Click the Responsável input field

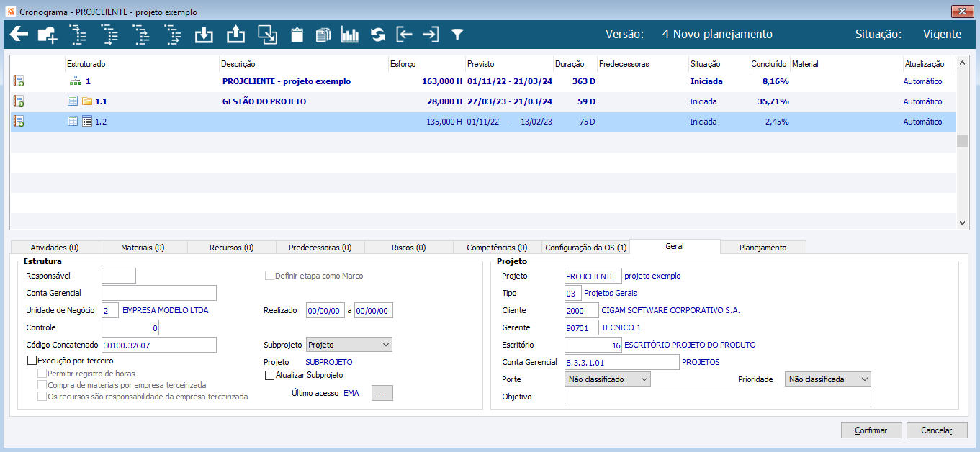119,276
